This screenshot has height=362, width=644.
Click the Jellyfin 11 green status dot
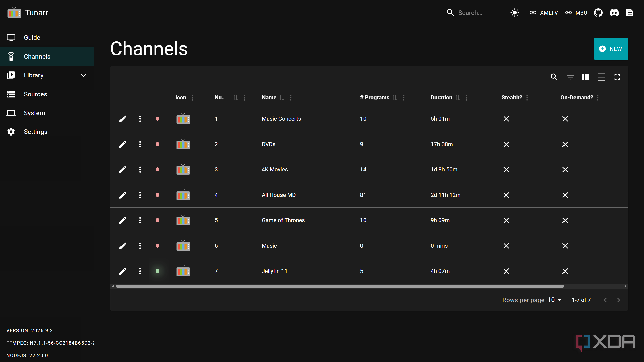coord(157,271)
